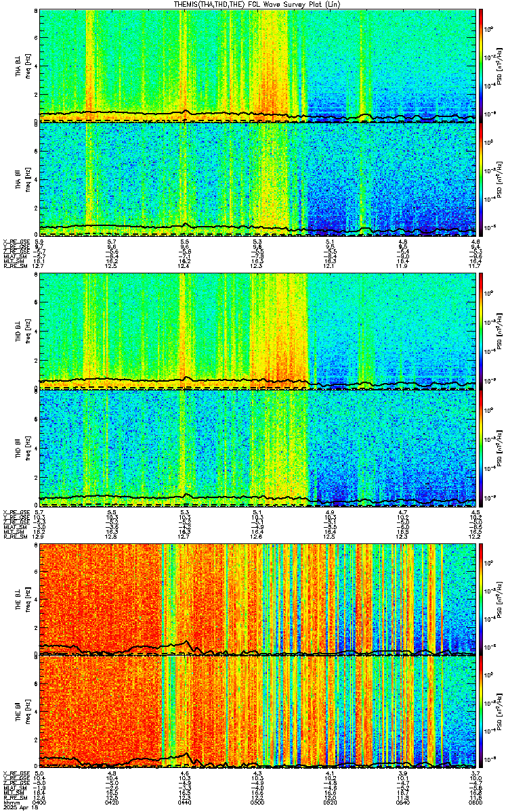Click the 0440 time tick label
The image size is (508, 812).
pos(185,803)
